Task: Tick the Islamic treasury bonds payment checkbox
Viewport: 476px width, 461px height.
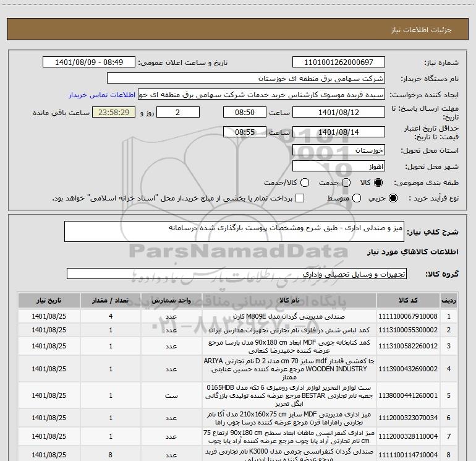Action: (300, 198)
